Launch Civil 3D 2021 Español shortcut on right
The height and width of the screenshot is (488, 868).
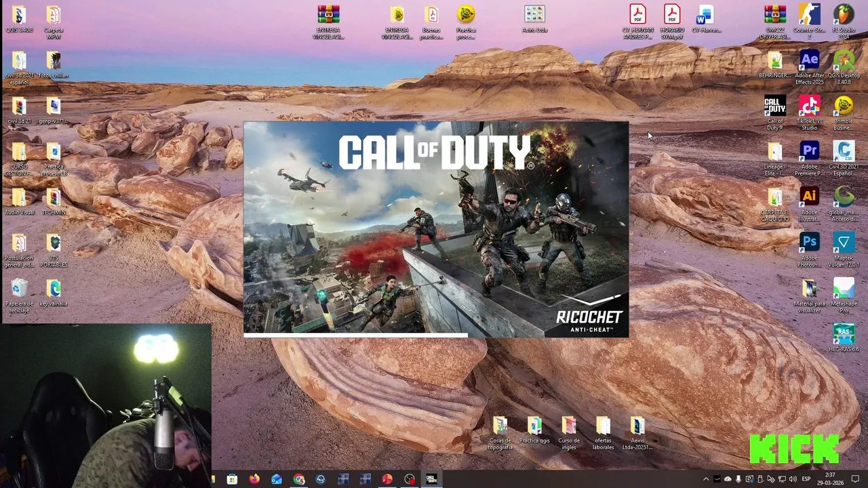coord(844,159)
